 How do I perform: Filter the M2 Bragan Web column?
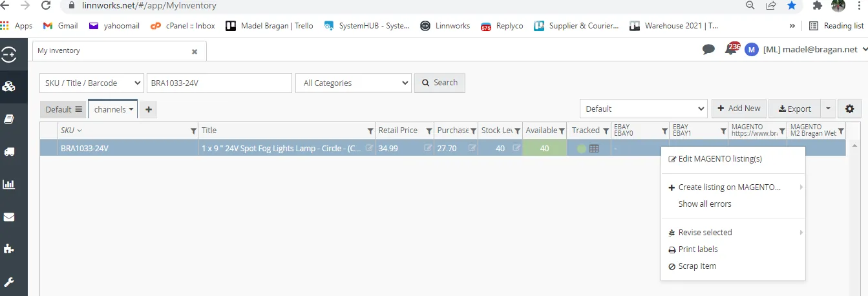(841, 131)
